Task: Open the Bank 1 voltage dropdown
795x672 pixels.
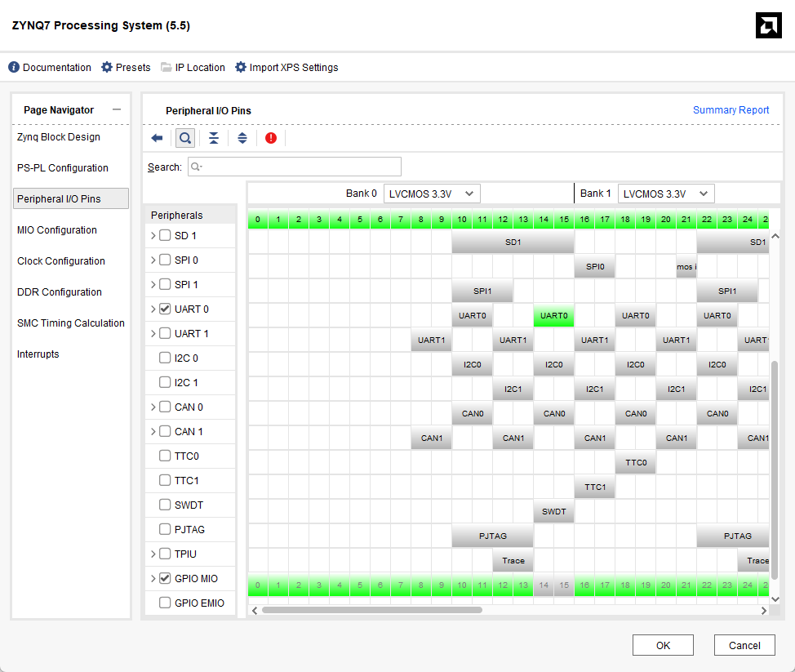Action: 666,194
